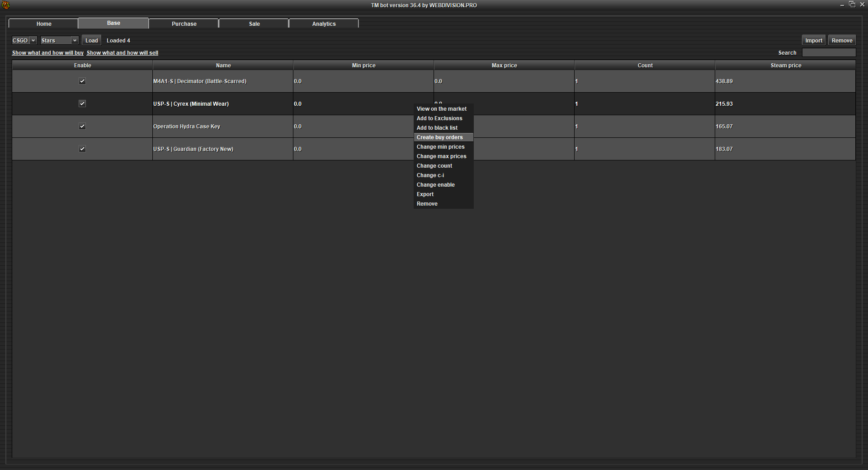The width and height of the screenshot is (868, 470).
Task: Focus the Search input field
Action: (x=828, y=53)
